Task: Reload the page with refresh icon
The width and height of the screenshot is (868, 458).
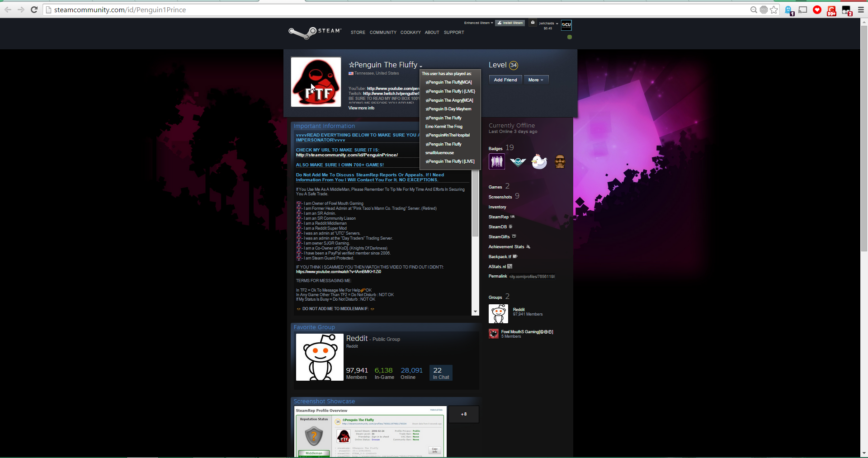Action: (x=34, y=9)
